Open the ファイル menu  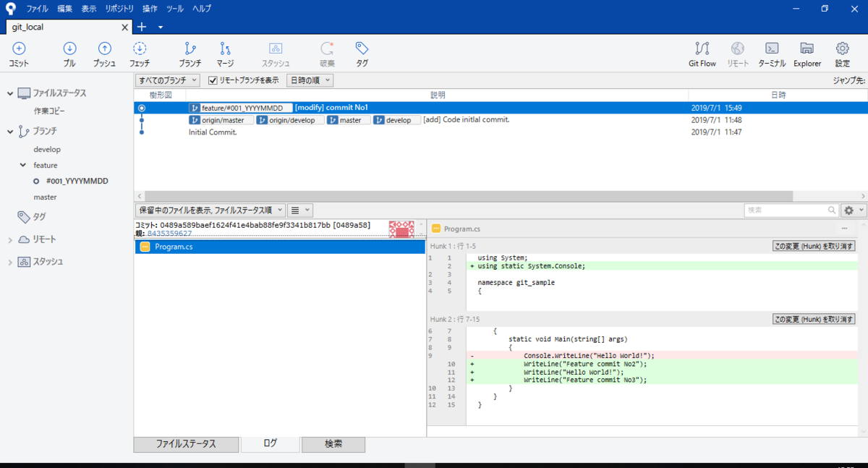[37, 9]
